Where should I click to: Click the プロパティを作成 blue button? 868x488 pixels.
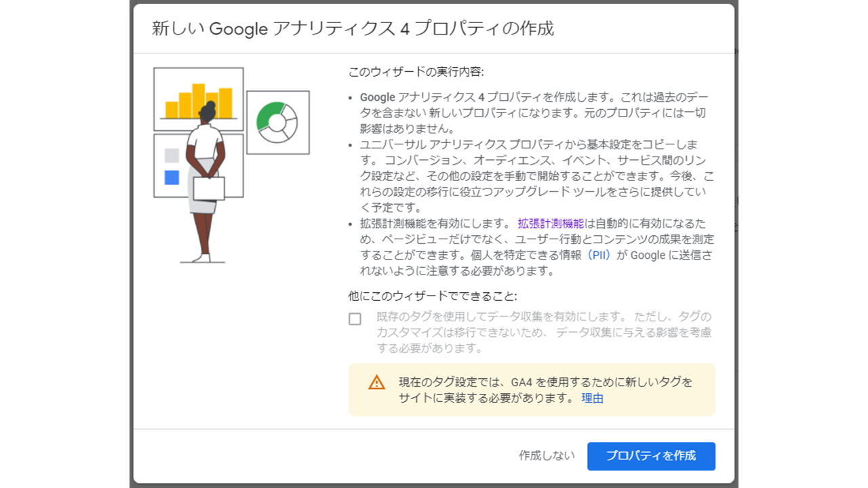tap(651, 456)
